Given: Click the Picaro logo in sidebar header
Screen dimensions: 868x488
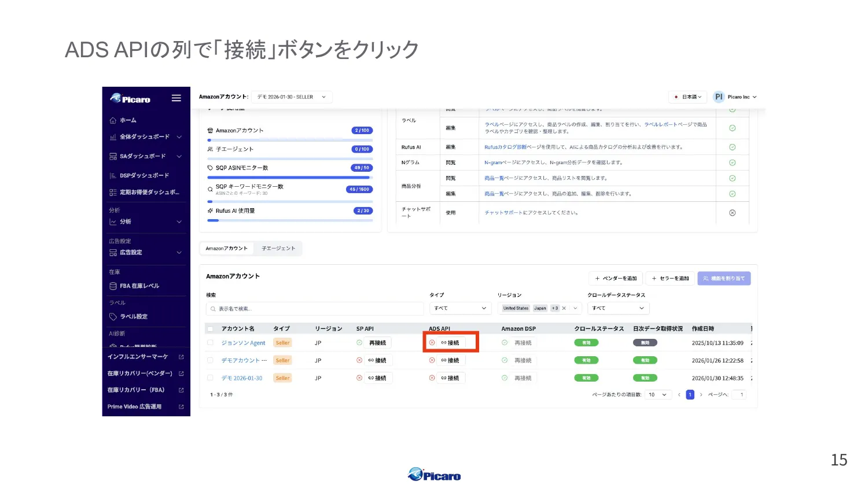Looking at the screenshot, I should tap(130, 98).
